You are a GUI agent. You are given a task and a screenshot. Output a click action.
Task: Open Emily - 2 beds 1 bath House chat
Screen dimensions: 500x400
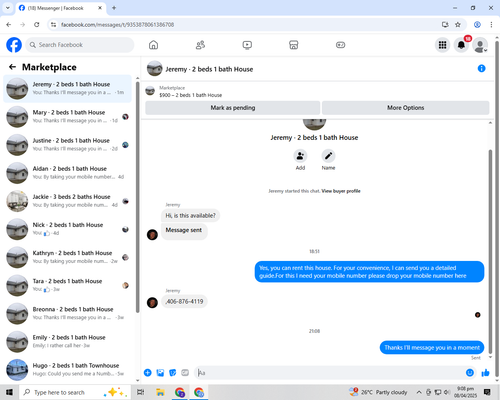pos(67,342)
